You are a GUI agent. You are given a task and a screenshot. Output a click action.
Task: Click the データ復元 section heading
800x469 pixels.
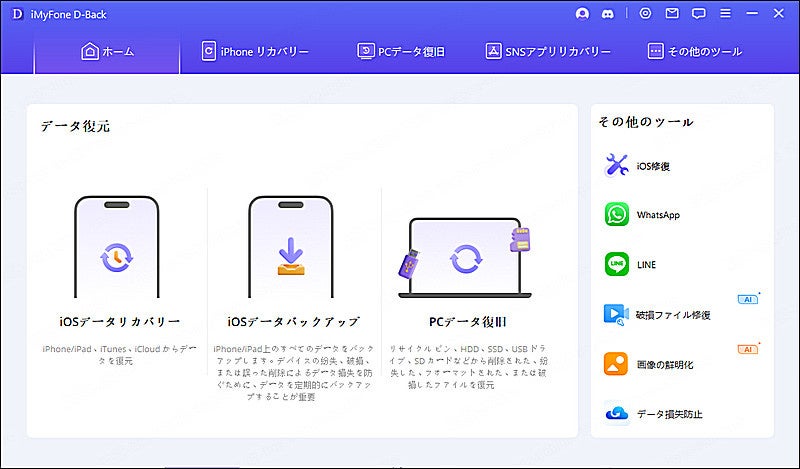[75, 126]
